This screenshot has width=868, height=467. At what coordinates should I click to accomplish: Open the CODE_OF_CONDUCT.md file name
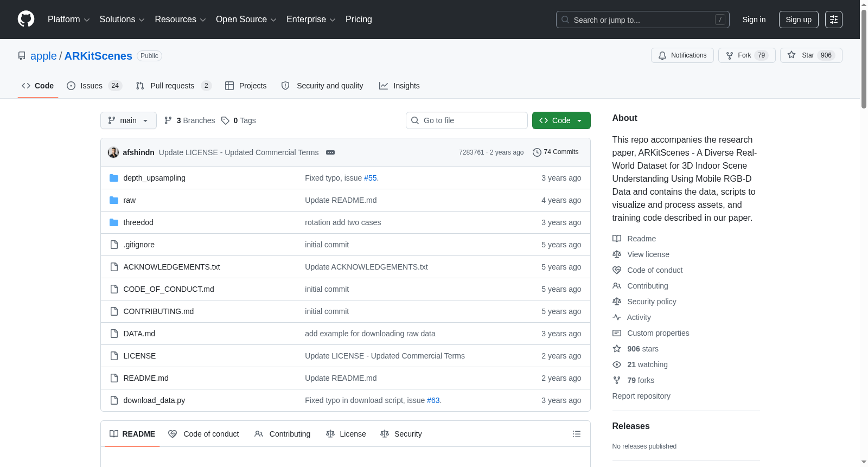pos(169,289)
